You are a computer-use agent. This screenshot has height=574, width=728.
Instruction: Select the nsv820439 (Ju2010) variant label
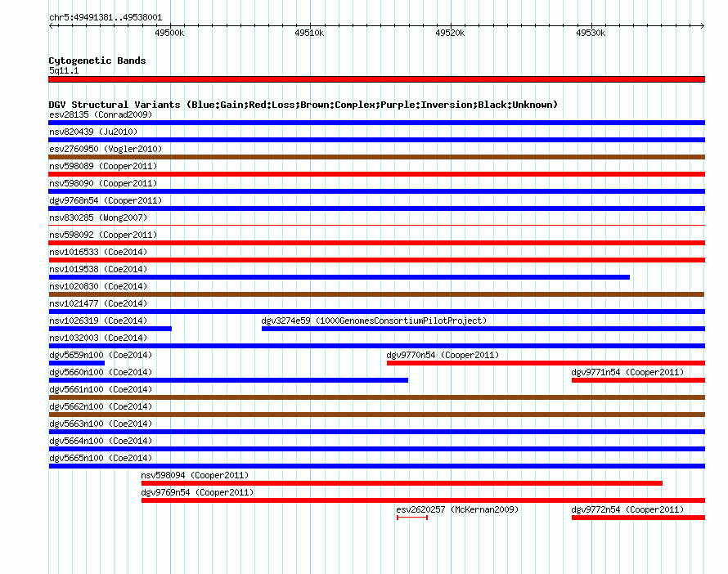93,132
